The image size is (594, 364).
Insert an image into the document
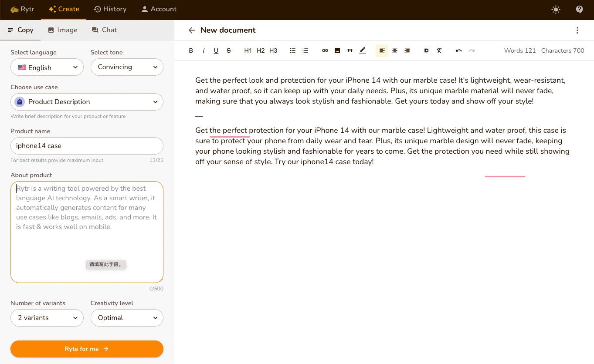tap(337, 51)
